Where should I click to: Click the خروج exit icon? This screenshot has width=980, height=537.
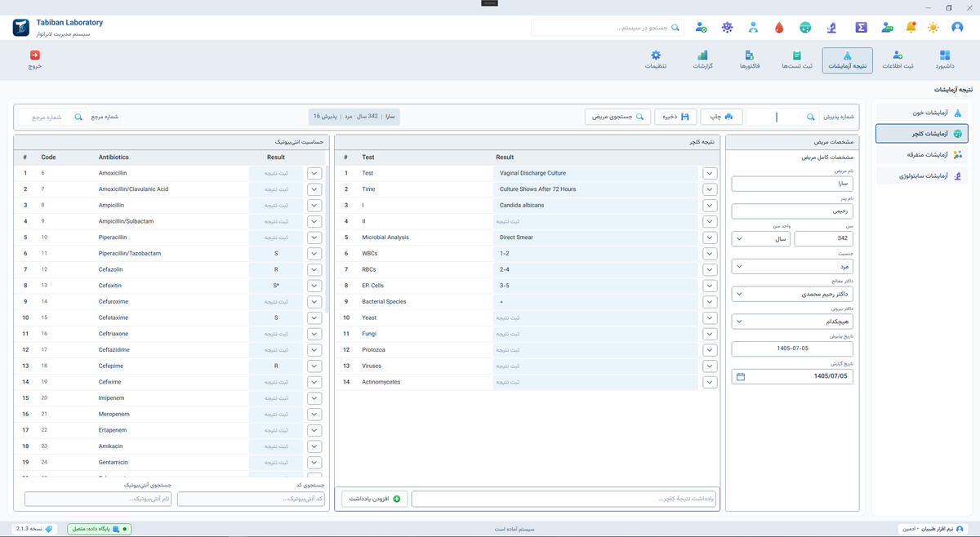tap(34, 55)
